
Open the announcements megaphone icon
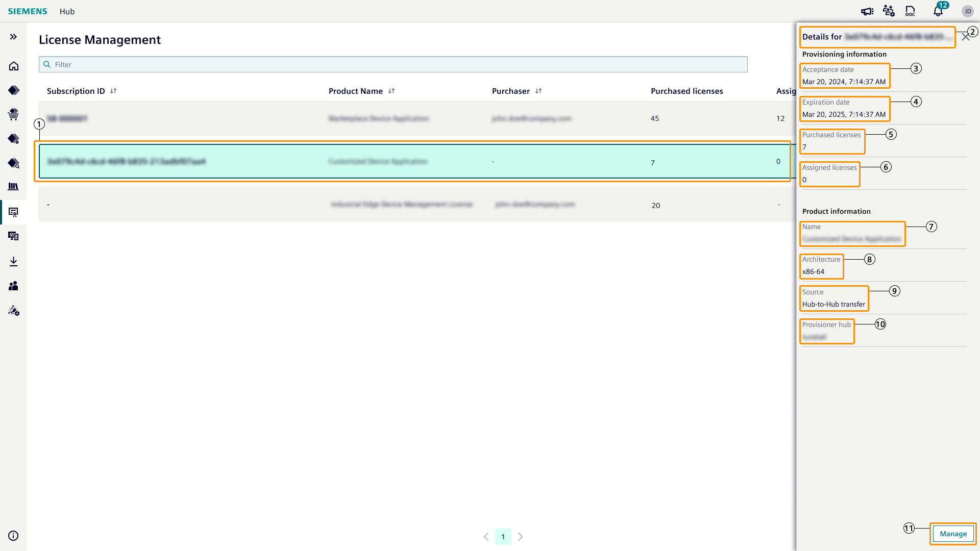tap(867, 11)
